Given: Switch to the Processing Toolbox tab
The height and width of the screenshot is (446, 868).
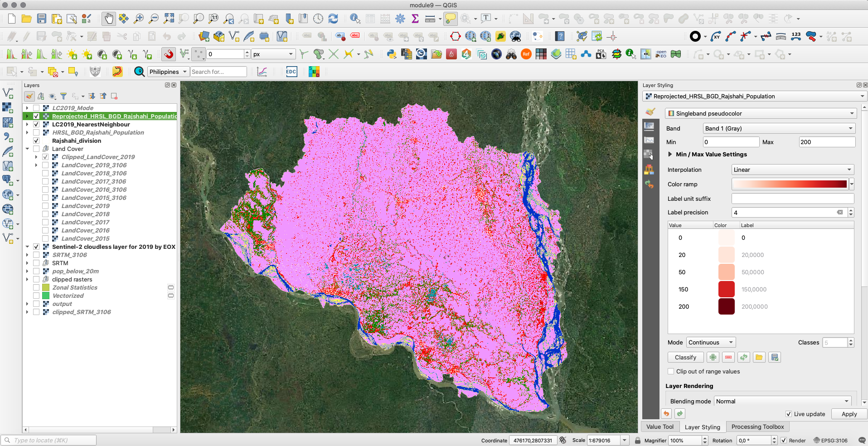Looking at the screenshot, I should [x=757, y=427].
